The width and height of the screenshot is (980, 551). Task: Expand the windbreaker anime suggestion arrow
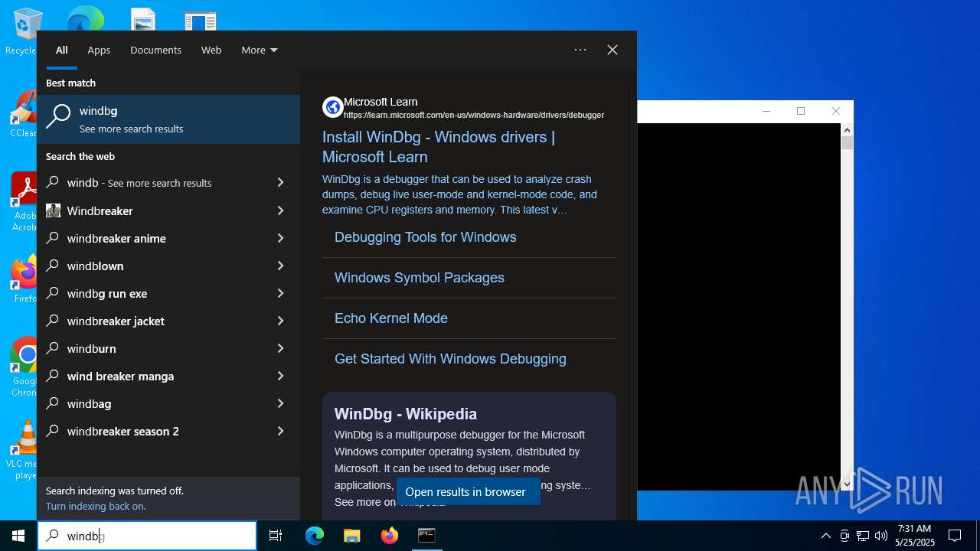click(280, 238)
